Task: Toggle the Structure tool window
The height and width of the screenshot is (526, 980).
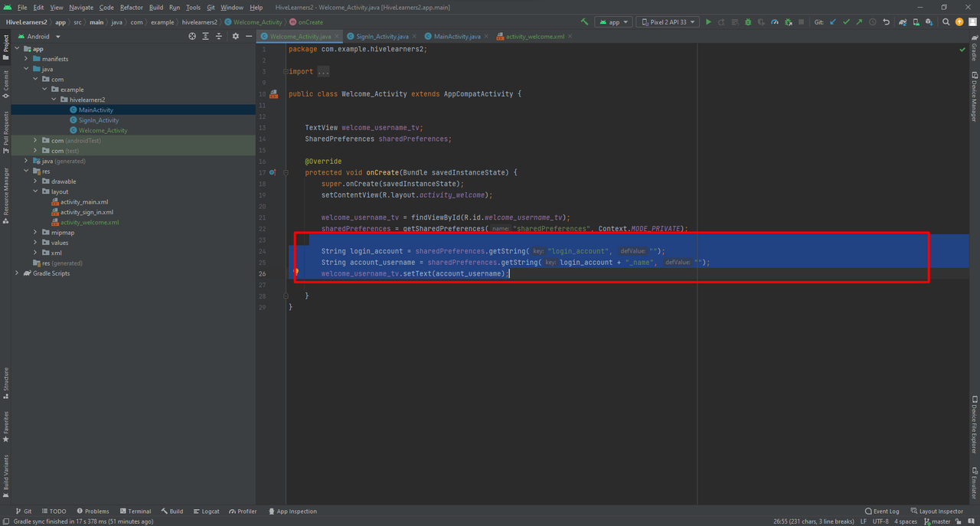Action: pos(5,384)
